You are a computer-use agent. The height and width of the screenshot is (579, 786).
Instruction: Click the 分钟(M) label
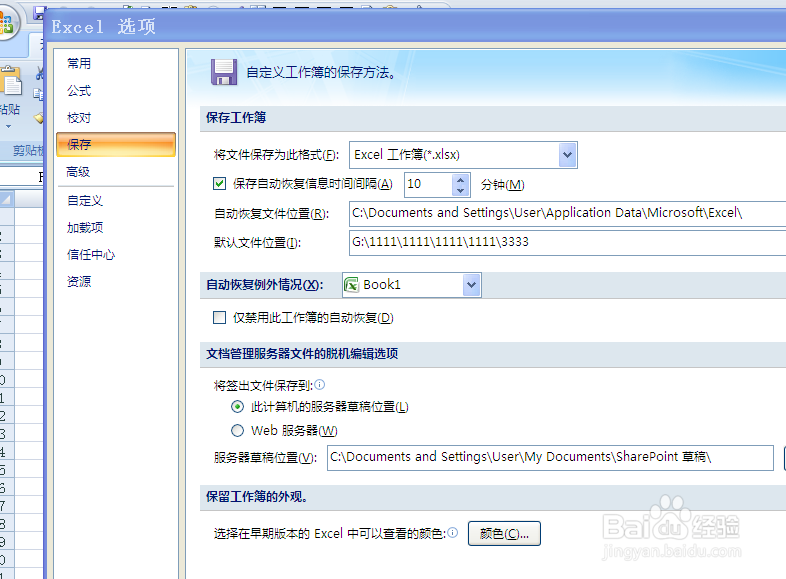click(x=502, y=184)
